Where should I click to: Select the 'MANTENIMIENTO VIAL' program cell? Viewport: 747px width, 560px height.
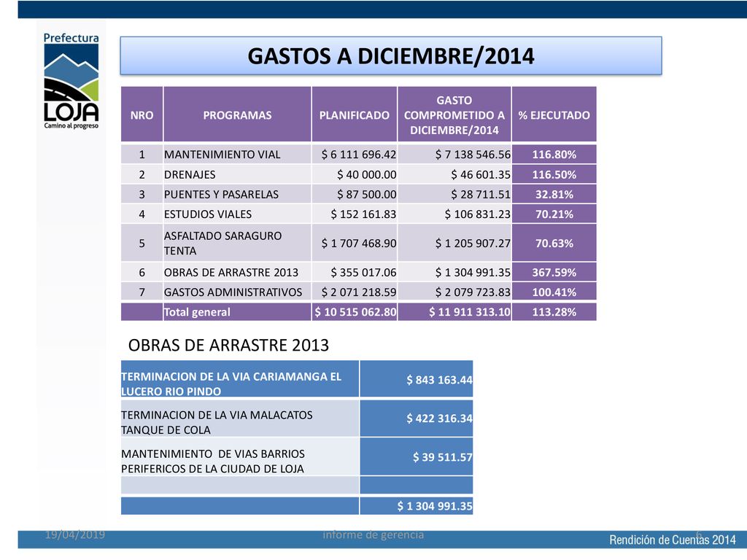[237, 155]
